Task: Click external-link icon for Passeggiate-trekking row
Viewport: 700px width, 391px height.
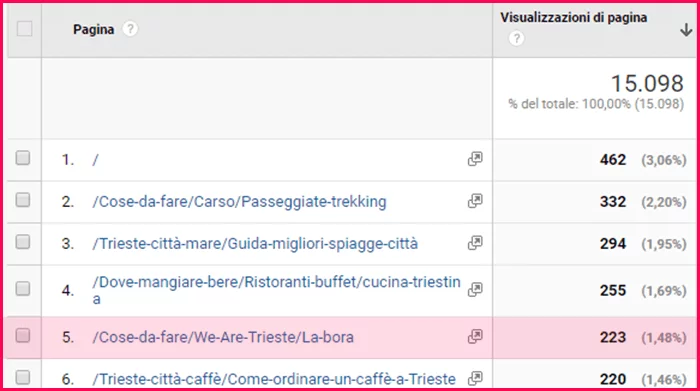Action: [475, 201]
